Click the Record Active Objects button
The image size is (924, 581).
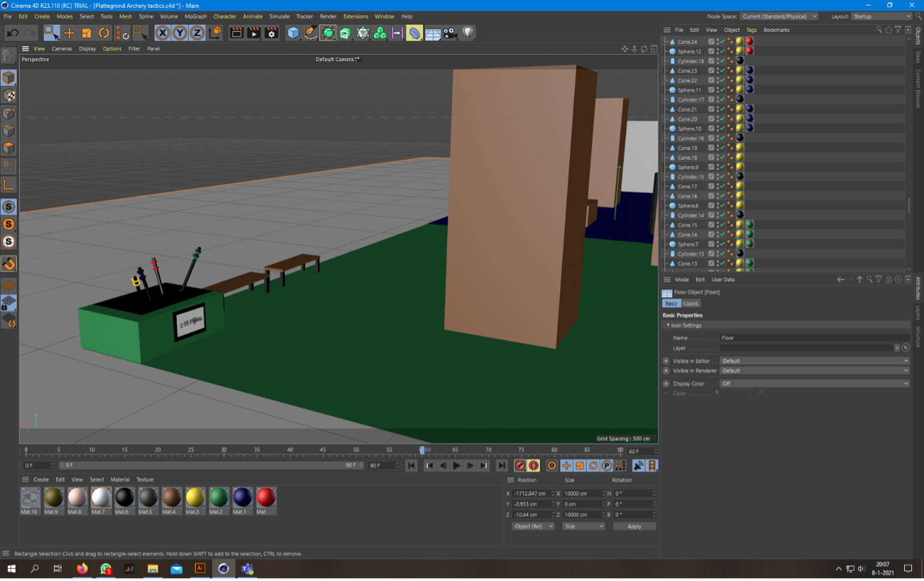[520, 466]
